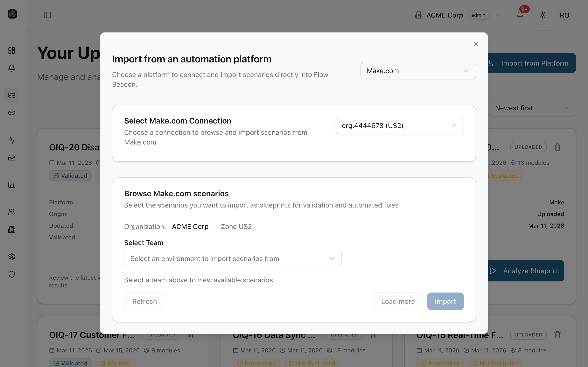Screen dimensions: 588x367
Task: Open the inbox tray icon in sidebar
Action: (x=12, y=158)
